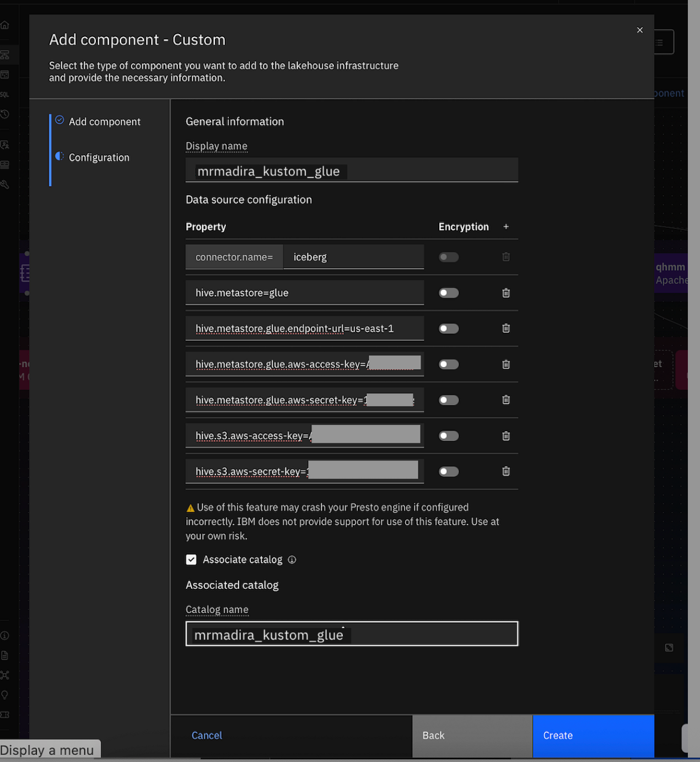This screenshot has height=762, width=700.
Task: Click the hive.metastore=glue property field
Action: [x=305, y=293]
